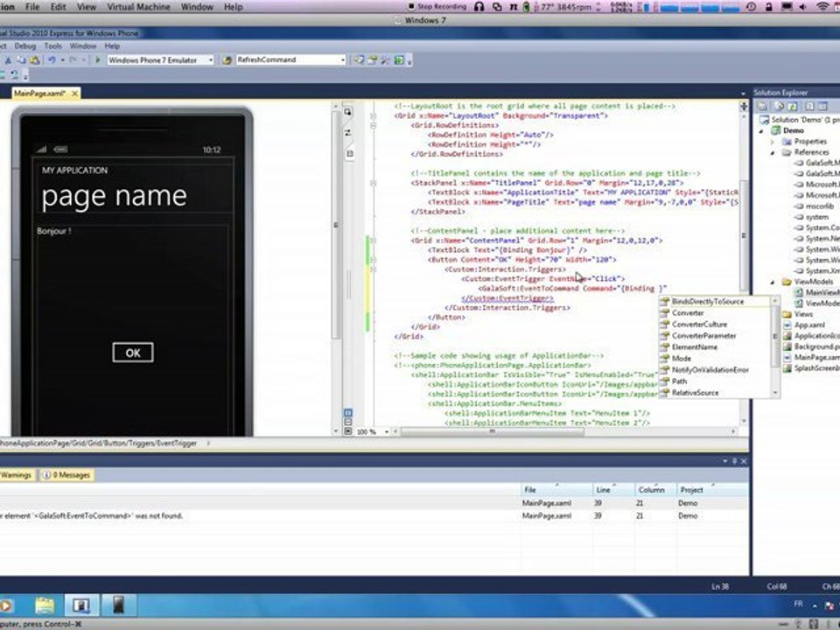This screenshot has width=840, height=630.
Task: Collapse the References node in Solution Explorer
Action: (x=773, y=152)
